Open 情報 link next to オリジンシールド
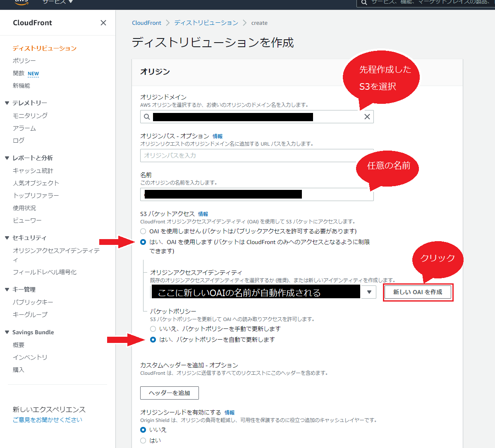The width and height of the screenshot is (495, 448). [x=230, y=413]
